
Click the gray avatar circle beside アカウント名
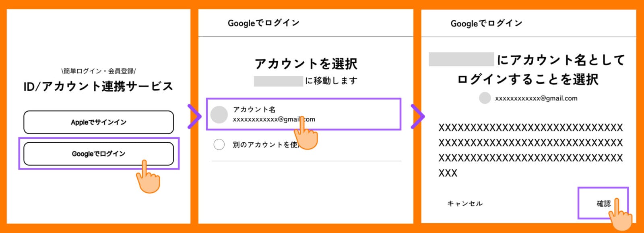(219, 114)
